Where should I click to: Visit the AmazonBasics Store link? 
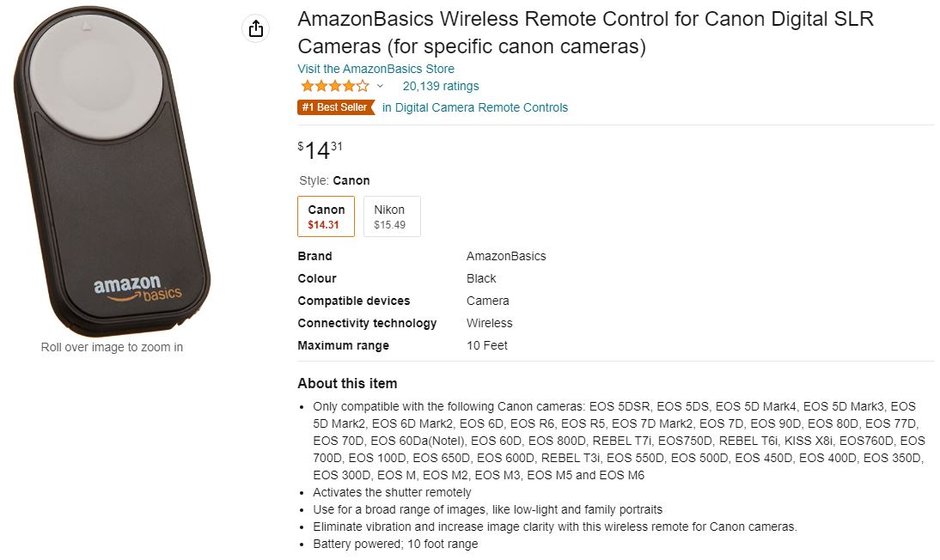375,69
